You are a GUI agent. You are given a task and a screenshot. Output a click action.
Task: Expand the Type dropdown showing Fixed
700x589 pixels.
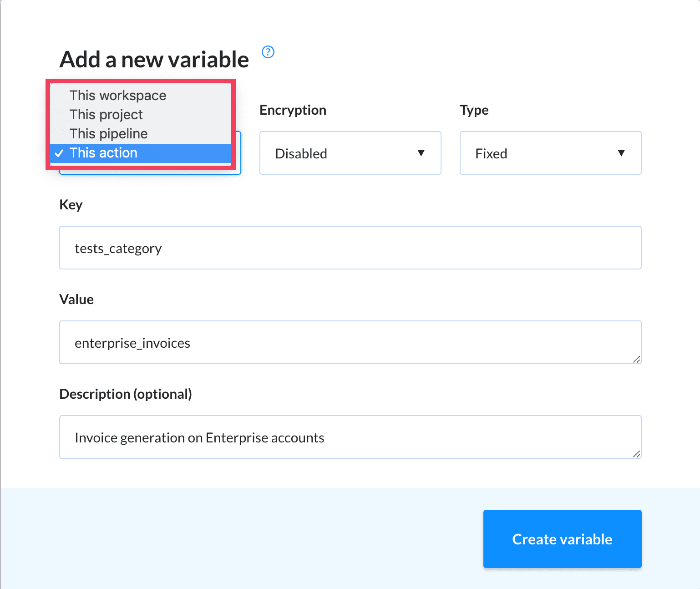pos(550,153)
